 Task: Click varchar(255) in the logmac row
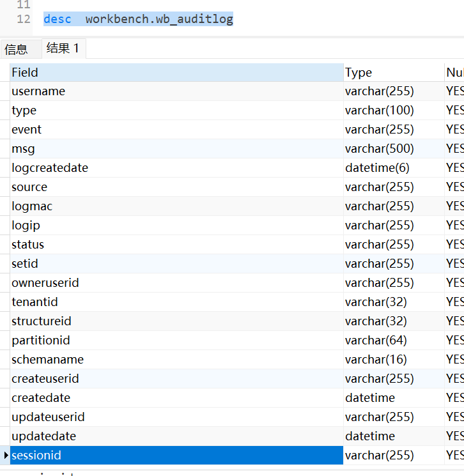point(379,206)
